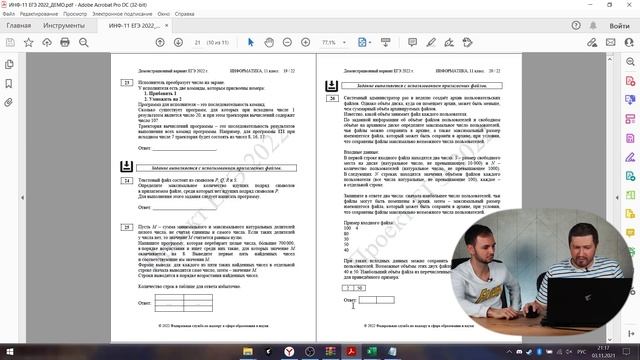Open the purple PDF file tool in right pane
This screenshot has height=360, width=640.
pyautogui.click(x=630, y=138)
